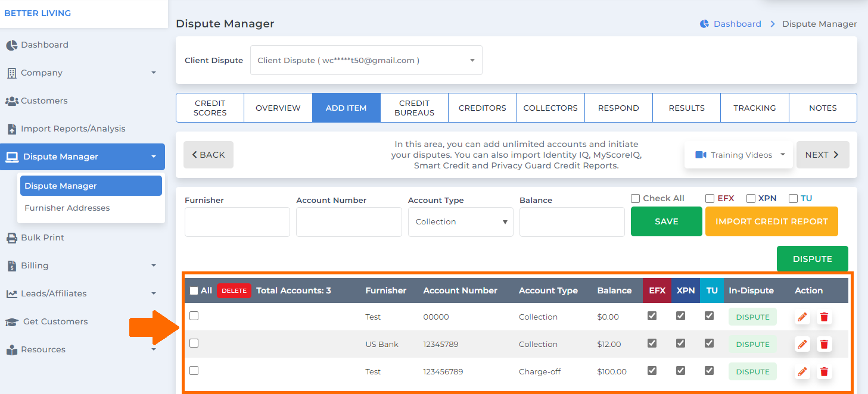
Task: Uncheck XPN for account 00000 row
Action: pyautogui.click(x=680, y=316)
